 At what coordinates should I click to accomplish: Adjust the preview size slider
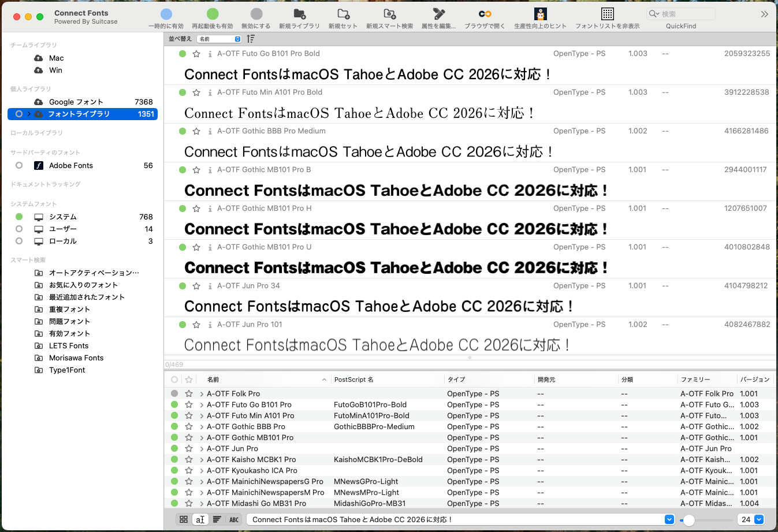click(x=688, y=520)
